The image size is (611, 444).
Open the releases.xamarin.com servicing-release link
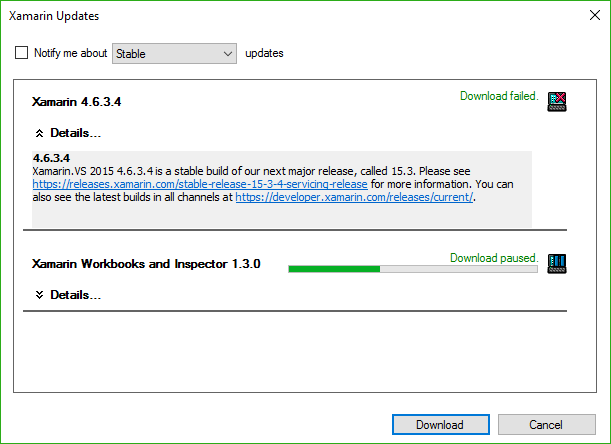(200, 184)
